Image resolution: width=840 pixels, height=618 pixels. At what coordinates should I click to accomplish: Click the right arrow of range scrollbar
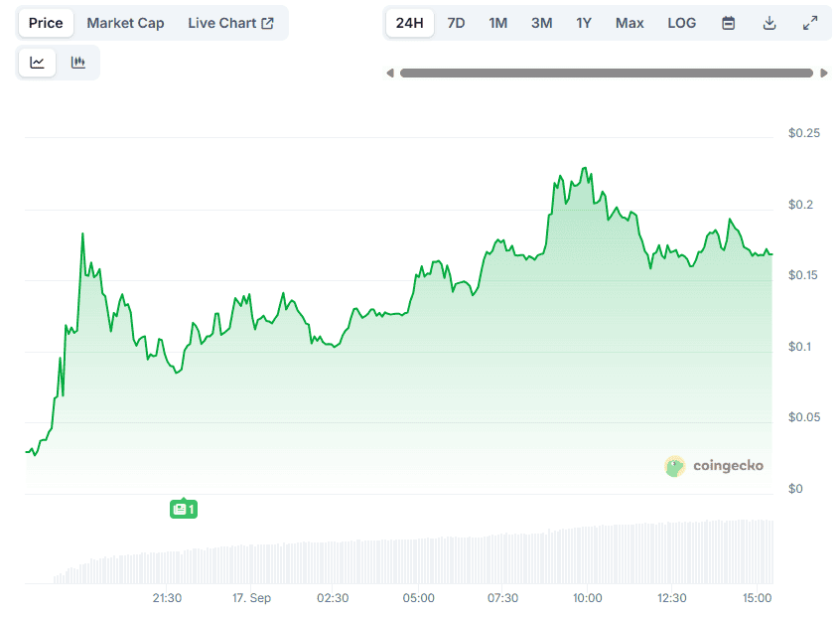pos(824,73)
